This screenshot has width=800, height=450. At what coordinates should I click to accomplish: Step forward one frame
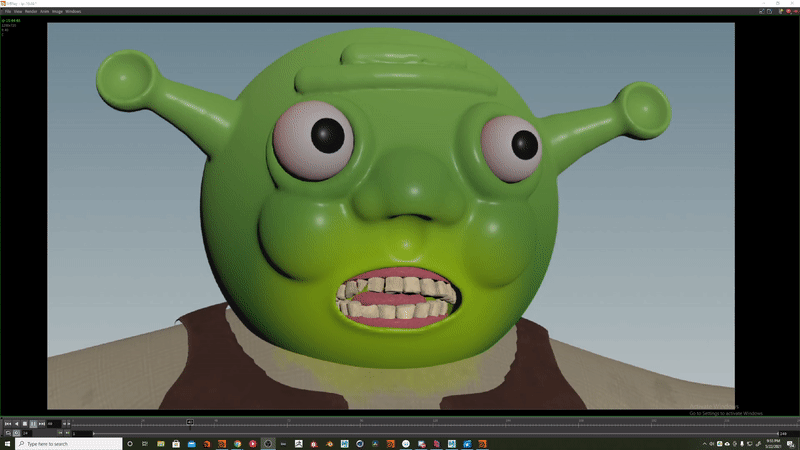[x=69, y=424]
